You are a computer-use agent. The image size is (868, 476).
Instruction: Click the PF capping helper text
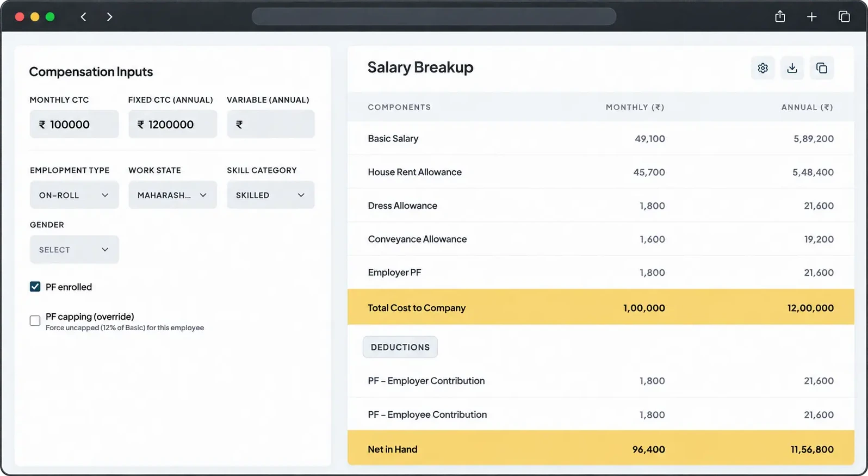coord(125,327)
